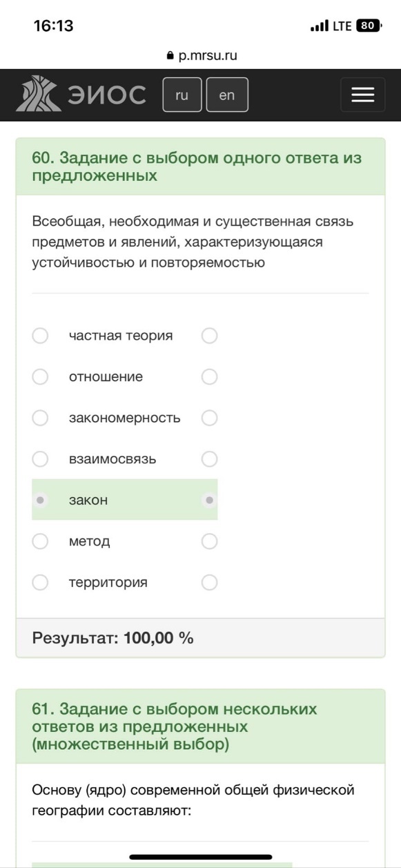Screen dimensions: 401x868
Task: Select the left radio for территория
Action: [x=41, y=582]
